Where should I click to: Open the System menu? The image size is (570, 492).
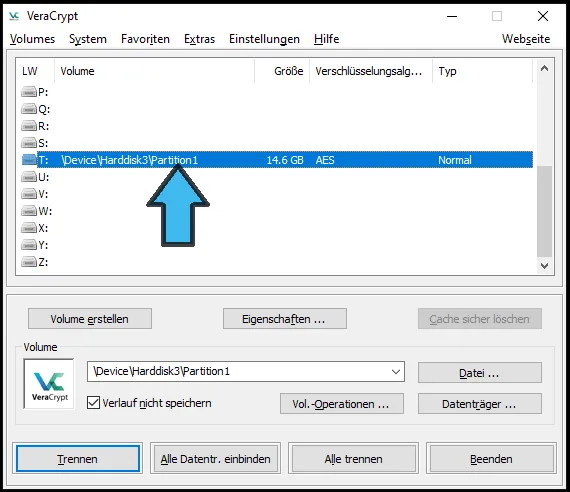(88, 39)
